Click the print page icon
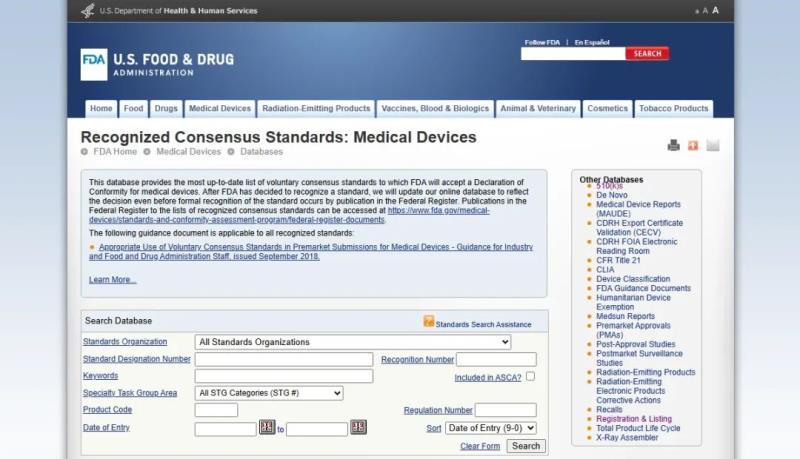Viewport: 800px width, 459px height. (674, 146)
